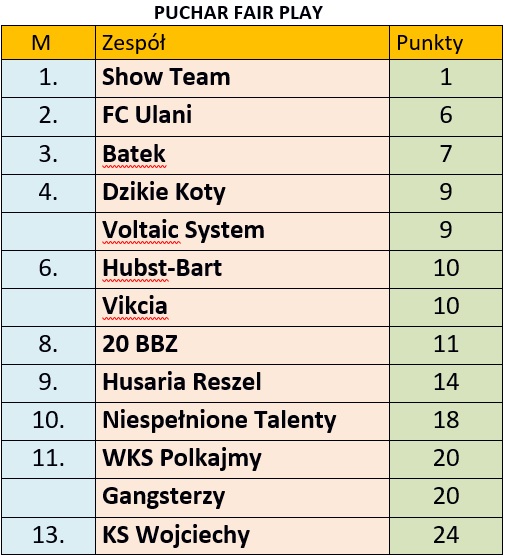Select the misspelled word Batek
The height and width of the screenshot is (558, 505).
tap(134, 154)
